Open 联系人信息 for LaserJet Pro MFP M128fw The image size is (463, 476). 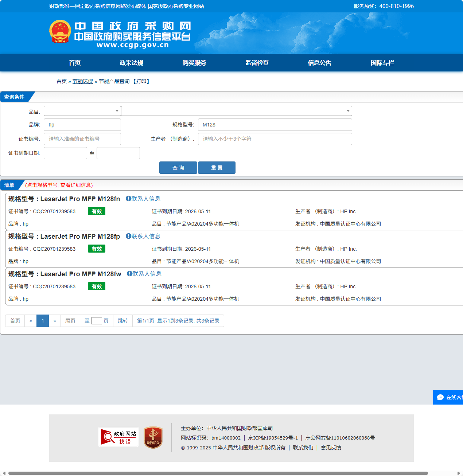(x=147, y=273)
